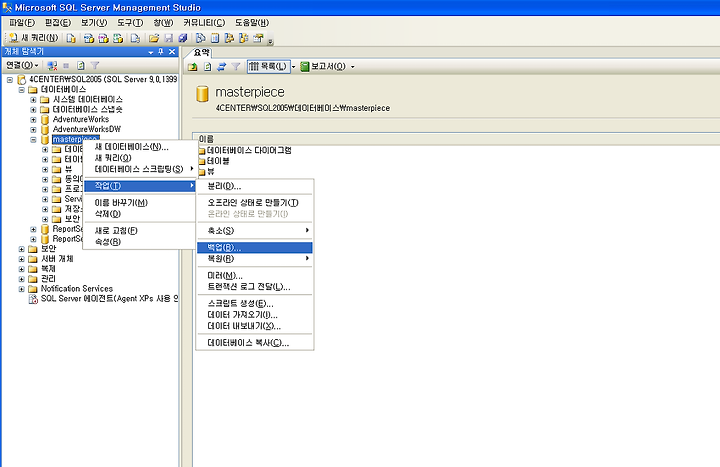This screenshot has width=720, height=467.
Task: Expand the Notification Services node
Action: 22,289
